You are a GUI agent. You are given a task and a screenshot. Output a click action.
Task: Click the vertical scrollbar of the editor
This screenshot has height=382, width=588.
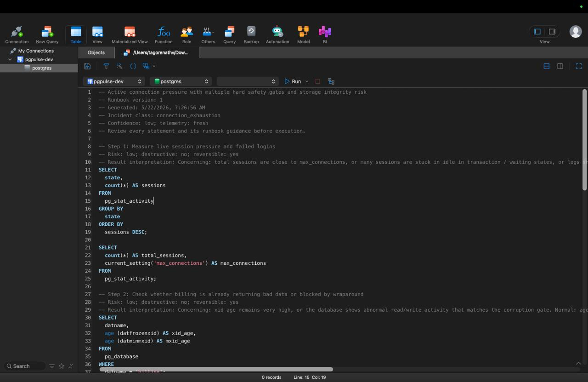tap(584, 140)
